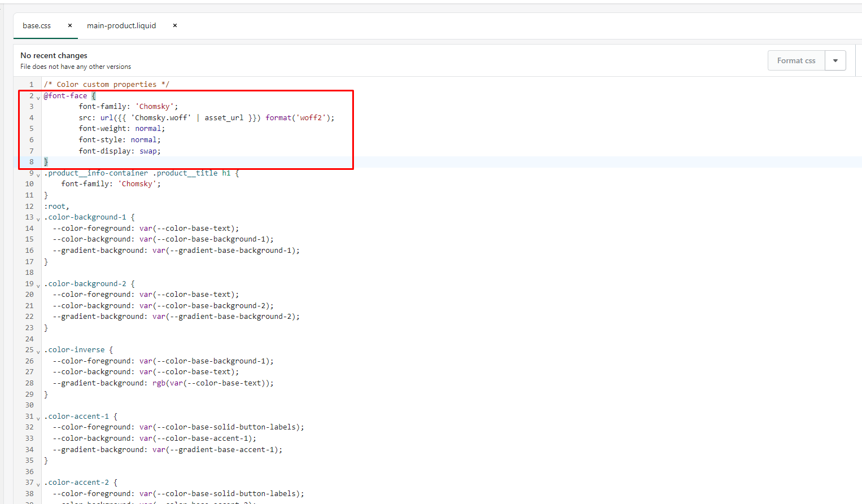Image resolution: width=862 pixels, height=504 pixels.
Task: Switch to the base.css tab
Action: [x=37, y=25]
